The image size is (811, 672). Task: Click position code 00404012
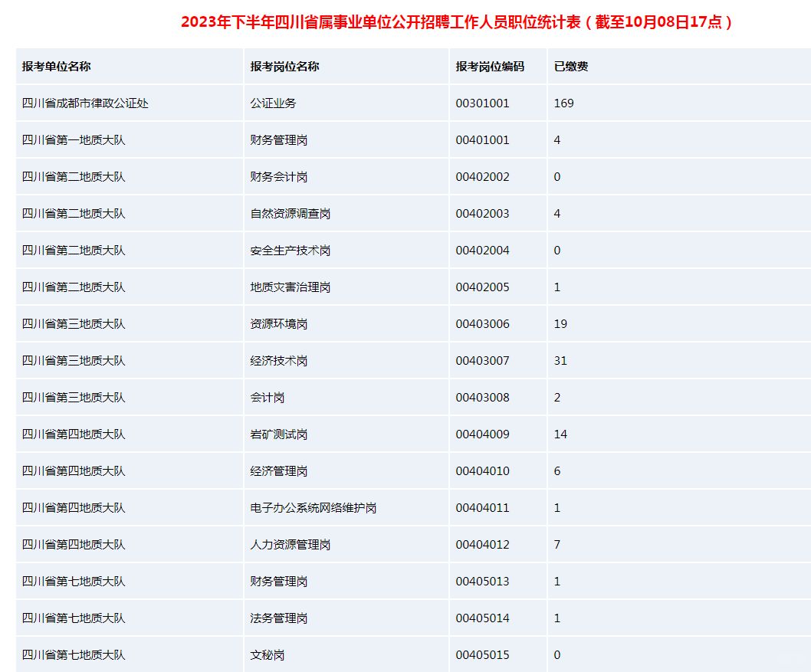click(x=482, y=544)
